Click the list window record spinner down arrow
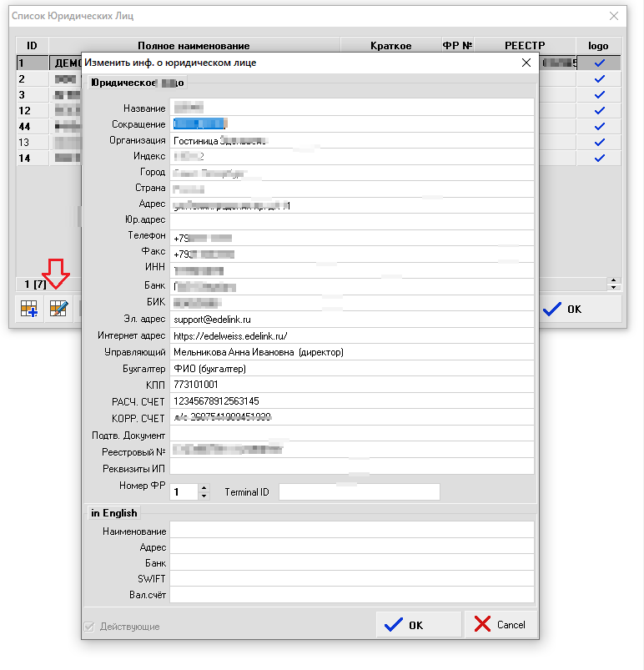 614,287
